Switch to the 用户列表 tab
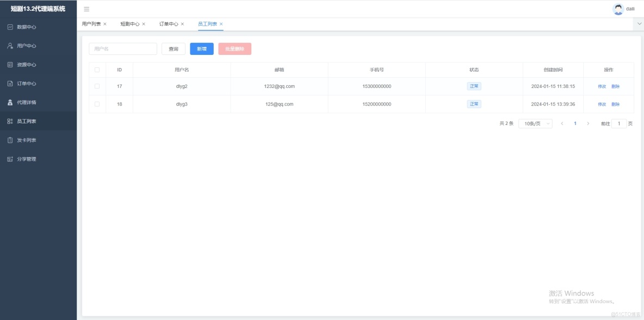Screen dimensions: 644x320 click(x=94, y=23)
